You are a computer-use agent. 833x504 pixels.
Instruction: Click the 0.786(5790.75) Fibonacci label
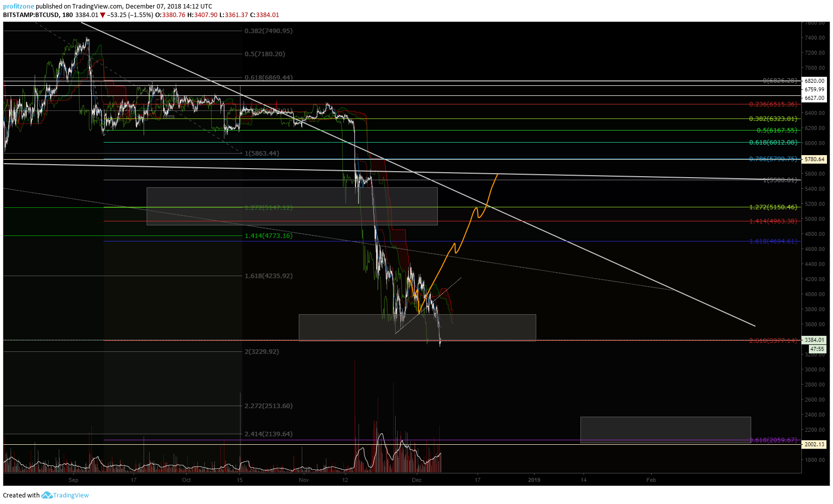pos(773,159)
